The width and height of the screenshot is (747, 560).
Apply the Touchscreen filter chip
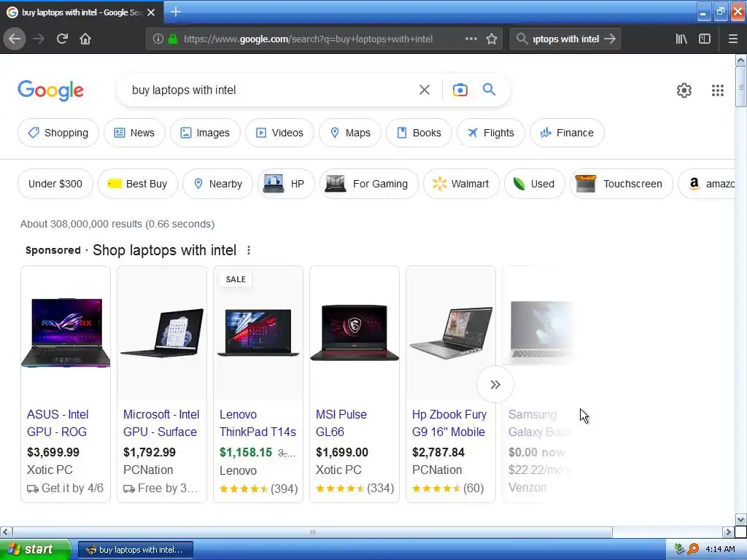[x=622, y=184]
